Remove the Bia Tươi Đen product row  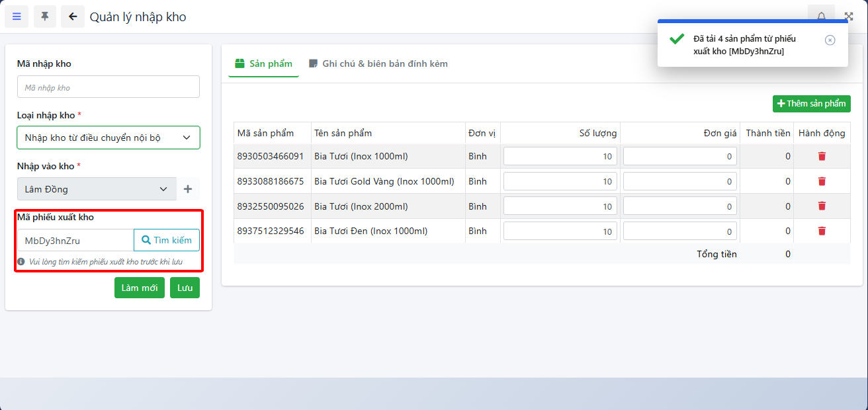click(x=822, y=231)
